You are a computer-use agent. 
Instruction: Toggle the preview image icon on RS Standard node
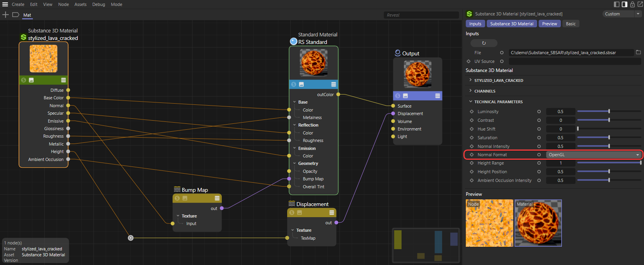point(301,84)
